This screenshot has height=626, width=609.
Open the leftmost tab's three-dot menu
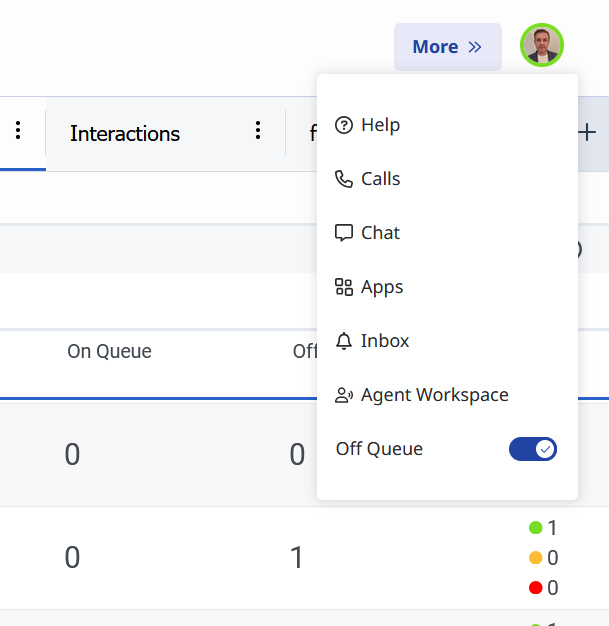click(x=18, y=131)
